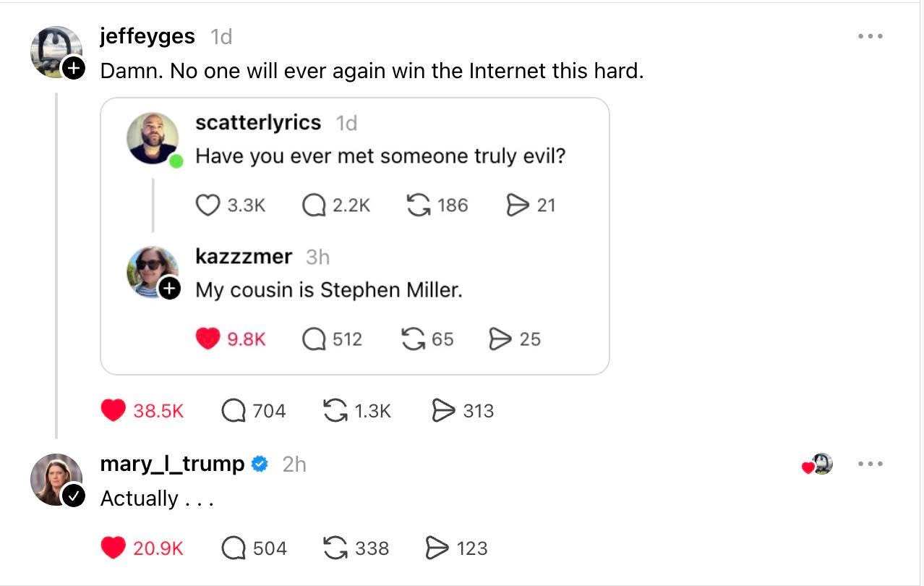This screenshot has height=586, width=924.
Task: Open the three-dot menu on mary_l_trump's reply
Action: pyautogui.click(x=870, y=464)
